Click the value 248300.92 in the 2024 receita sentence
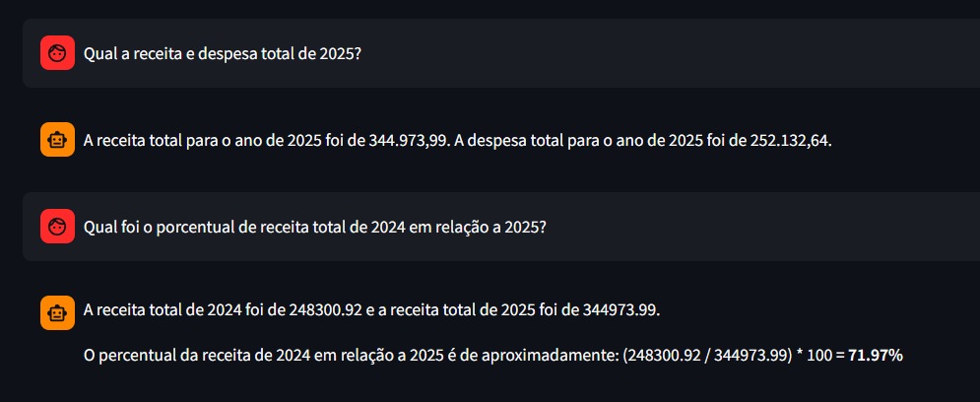The image size is (980, 402). tap(325, 310)
